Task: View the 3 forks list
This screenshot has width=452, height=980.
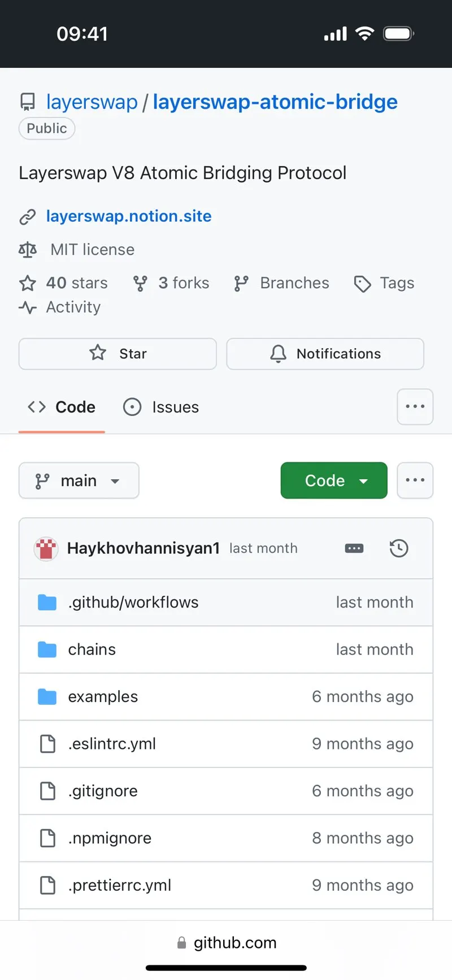Action: tap(184, 283)
